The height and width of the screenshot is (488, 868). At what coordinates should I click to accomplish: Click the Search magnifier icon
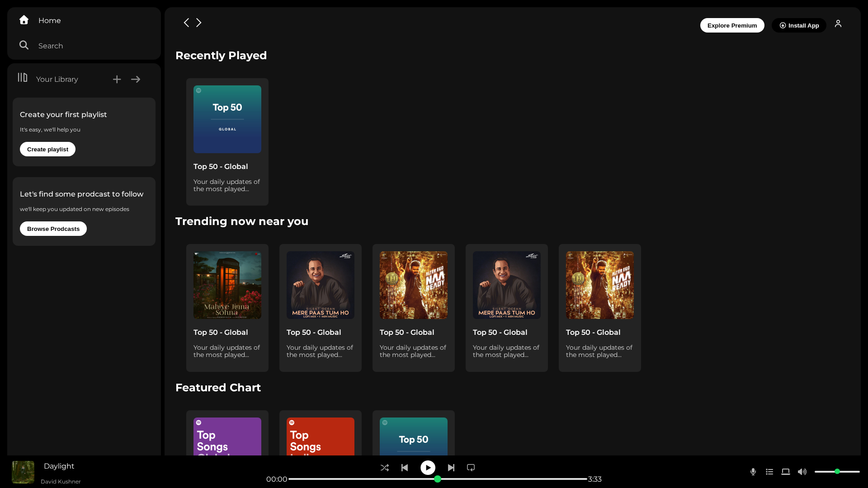24,45
